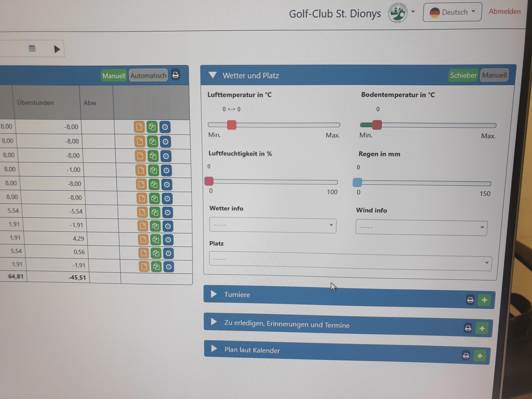Image resolution: width=532 pixels, height=399 pixels.
Task: Open the Wind info dropdown
Action: [x=421, y=227]
